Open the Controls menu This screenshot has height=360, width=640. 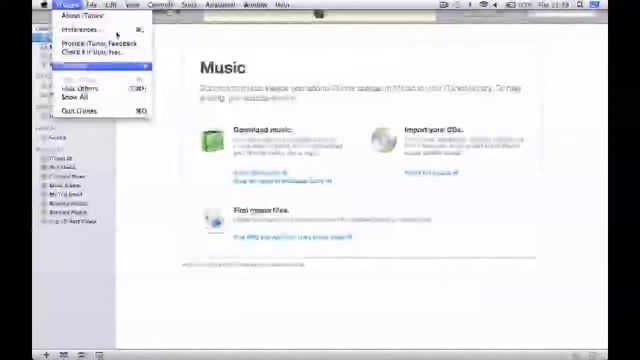(x=160, y=5)
